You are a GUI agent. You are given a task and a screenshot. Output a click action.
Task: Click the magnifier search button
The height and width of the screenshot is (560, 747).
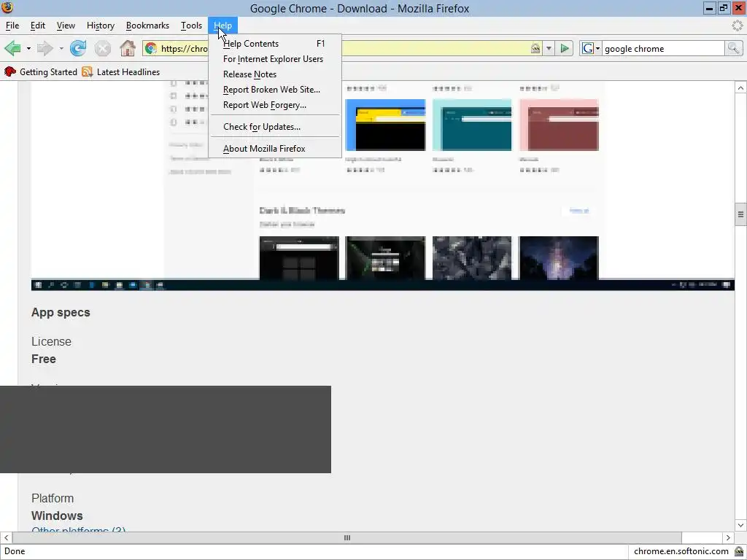tap(733, 48)
